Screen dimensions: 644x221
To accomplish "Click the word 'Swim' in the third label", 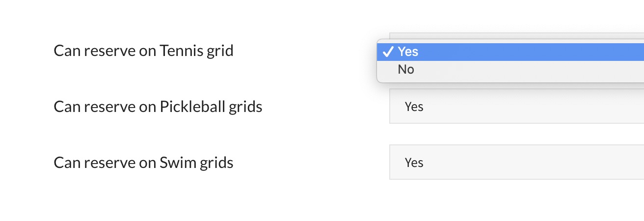I will [178, 163].
